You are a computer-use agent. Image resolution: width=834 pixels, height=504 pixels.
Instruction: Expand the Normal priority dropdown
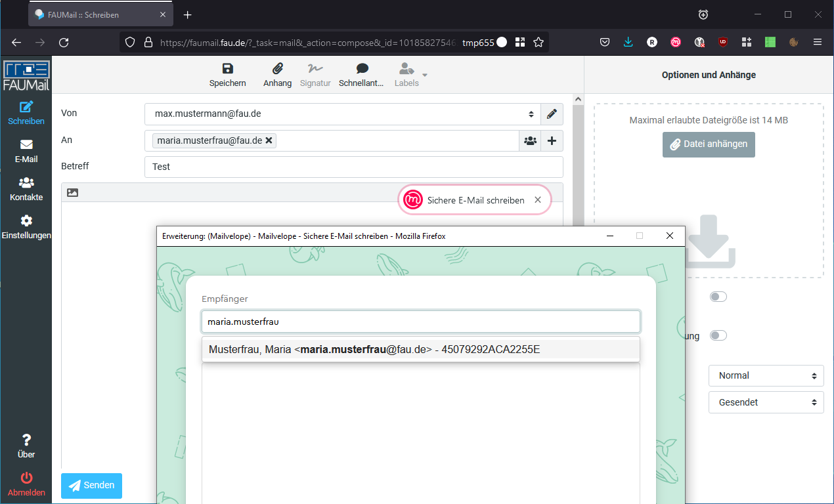[x=766, y=376]
